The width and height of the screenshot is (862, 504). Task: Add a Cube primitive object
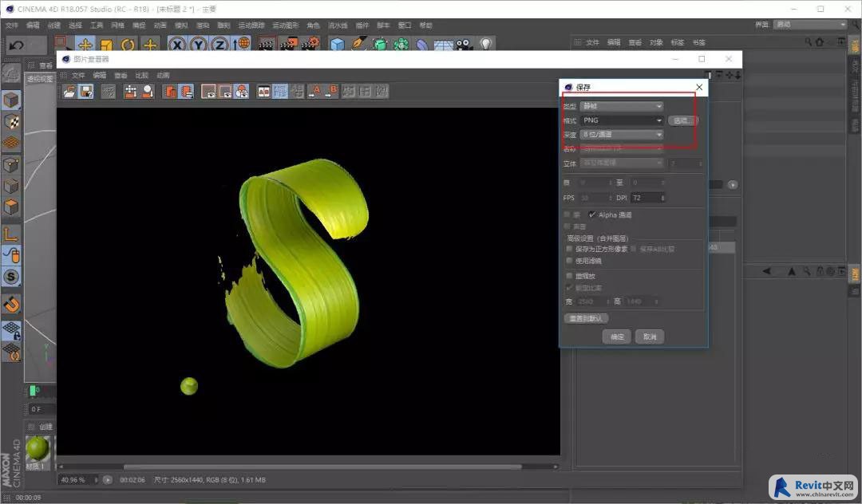point(337,45)
